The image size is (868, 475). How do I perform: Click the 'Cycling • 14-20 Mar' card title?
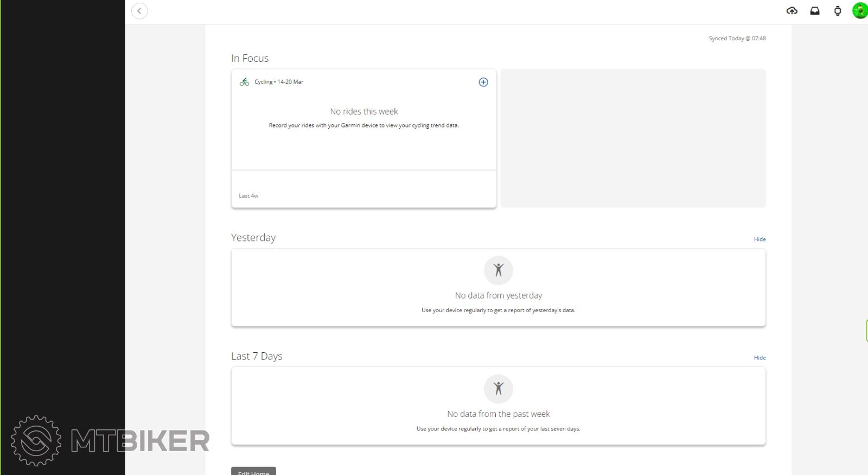pos(279,82)
